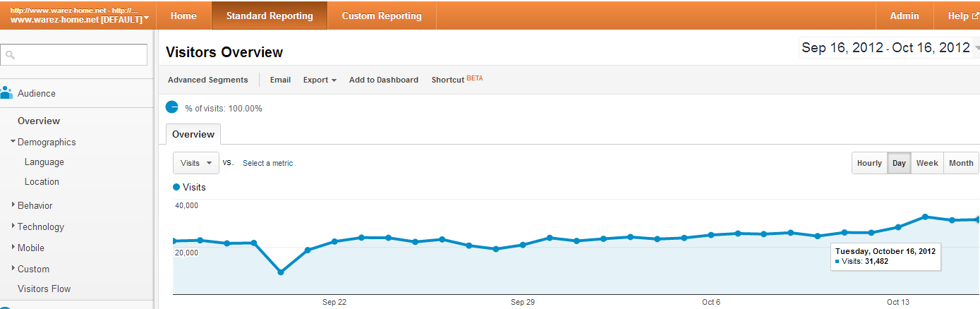The width and height of the screenshot is (980, 309).
Task: Click the Audience people icon
Action: [x=7, y=92]
